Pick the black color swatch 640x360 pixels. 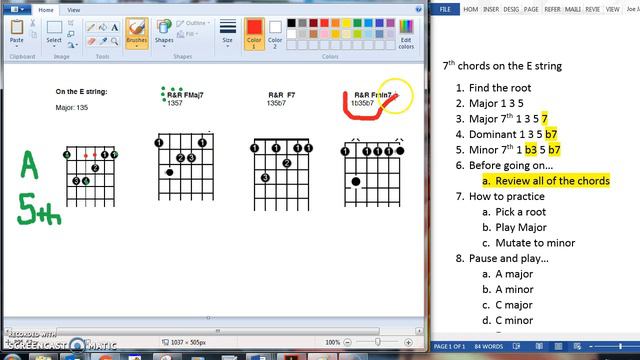click(x=291, y=23)
